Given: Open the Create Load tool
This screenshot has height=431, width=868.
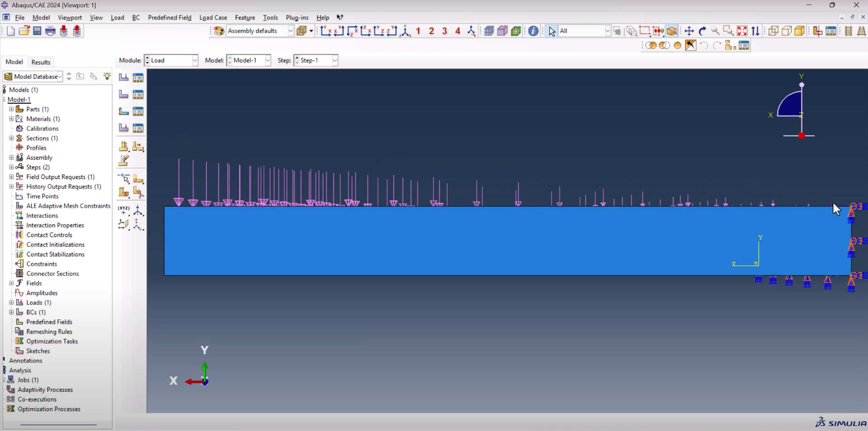Looking at the screenshot, I should (x=124, y=77).
